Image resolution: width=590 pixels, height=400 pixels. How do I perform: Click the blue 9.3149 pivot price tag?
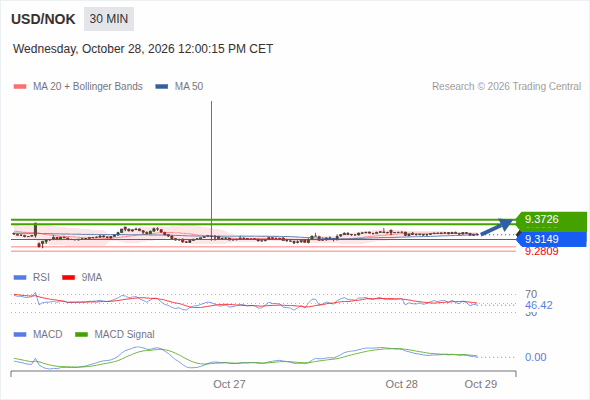551,239
